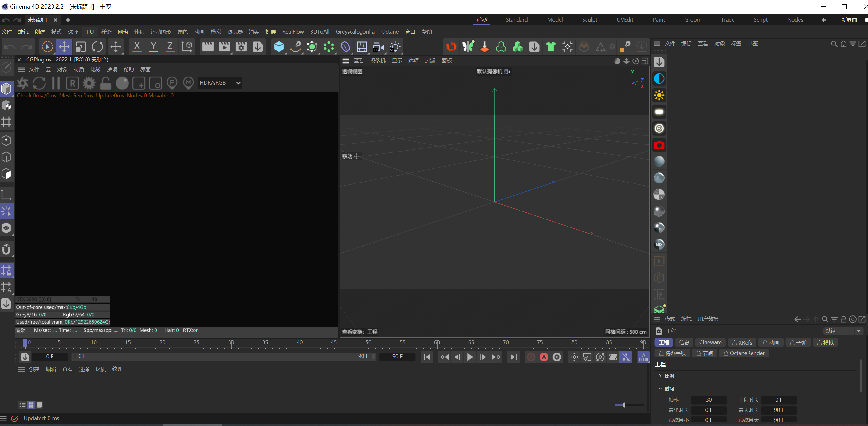Open HDR/sRGB color space dropdown
The image size is (868, 426).
tap(220, 83)
